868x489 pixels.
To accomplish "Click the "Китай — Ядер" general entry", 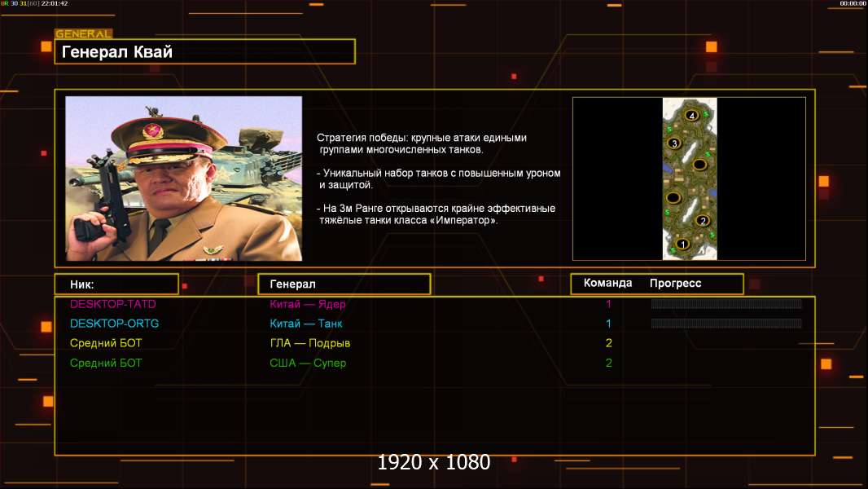I will 308,304.
